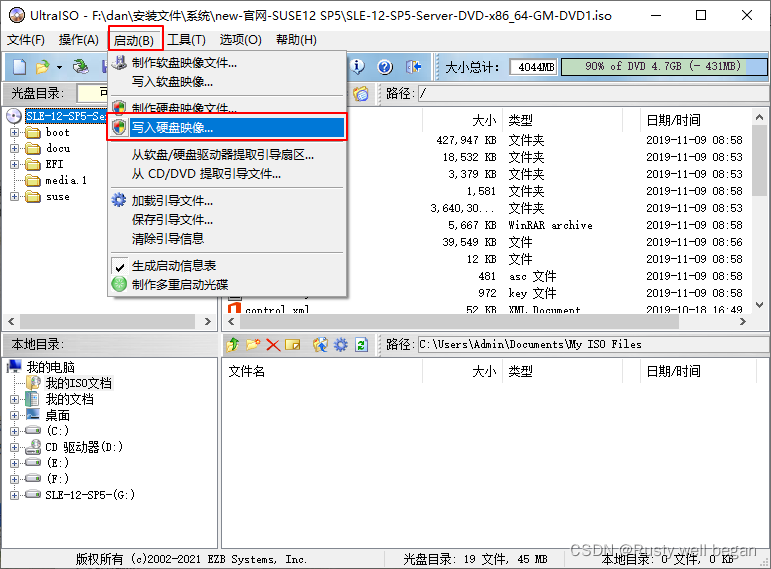
Task: Choose 清除引导信息 menu entry
Action: coord(227,239)
